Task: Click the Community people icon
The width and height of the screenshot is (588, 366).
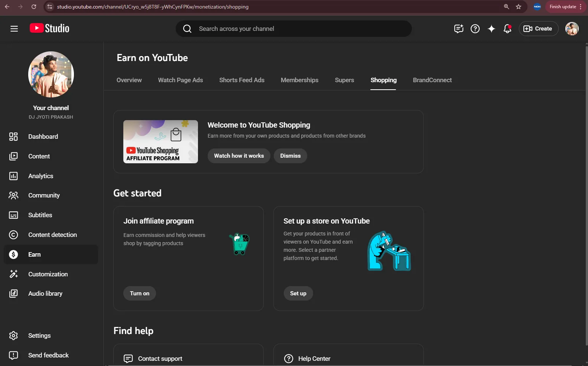Action: pos(13,195)
